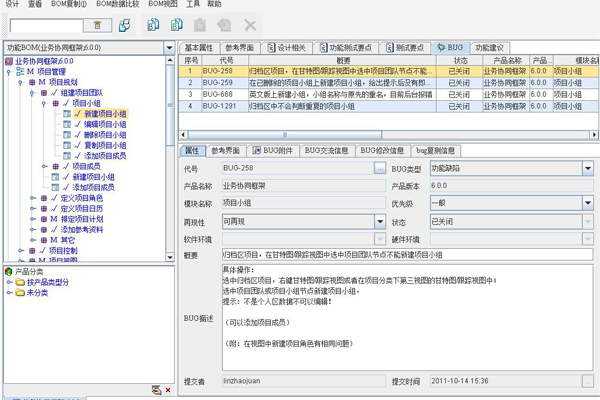Click the first copy document toolbar icon
600x400 pixels.
pyautogui.click(x=153, y=25)
